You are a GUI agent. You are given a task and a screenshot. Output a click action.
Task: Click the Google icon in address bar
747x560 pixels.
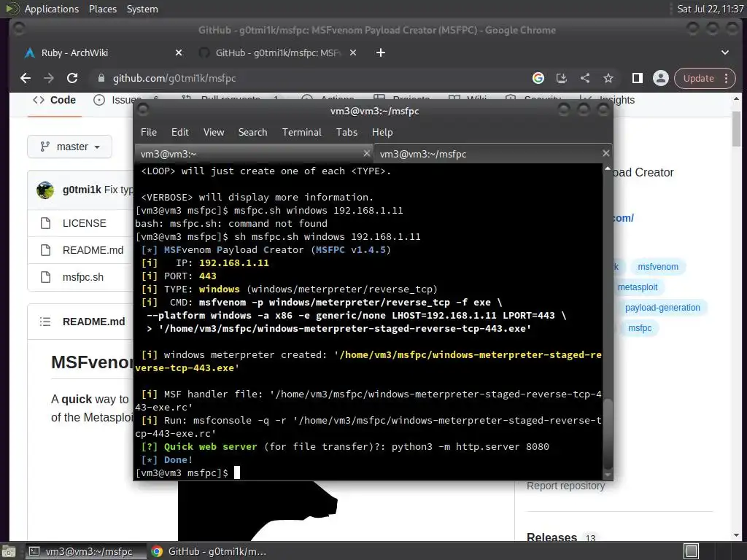click(x=538, y=78)
